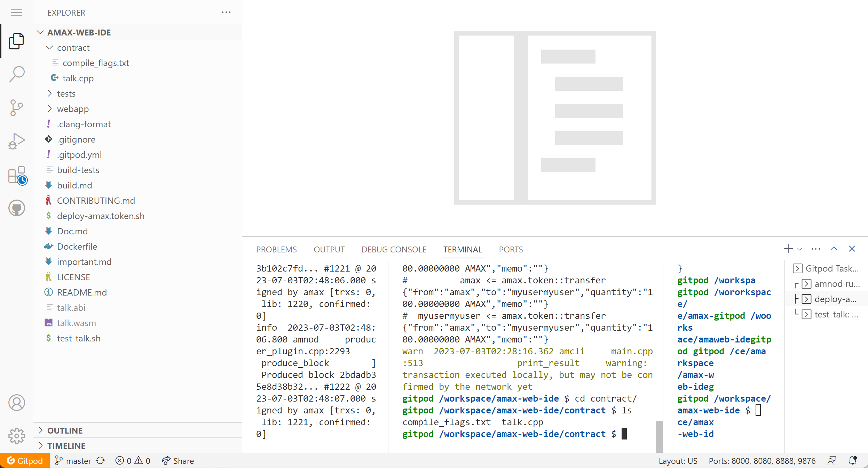Maximize the terminal panel size
This screenshot has width=868, height=468.
(x=834, y=249)
